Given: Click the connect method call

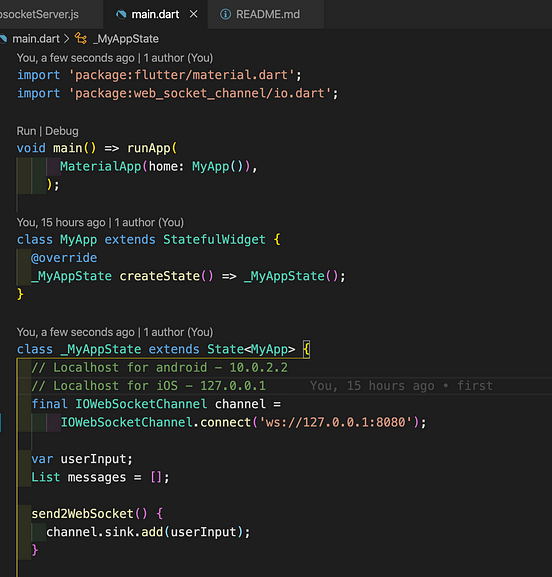Looking at the screenshot, I should [225, 422].
